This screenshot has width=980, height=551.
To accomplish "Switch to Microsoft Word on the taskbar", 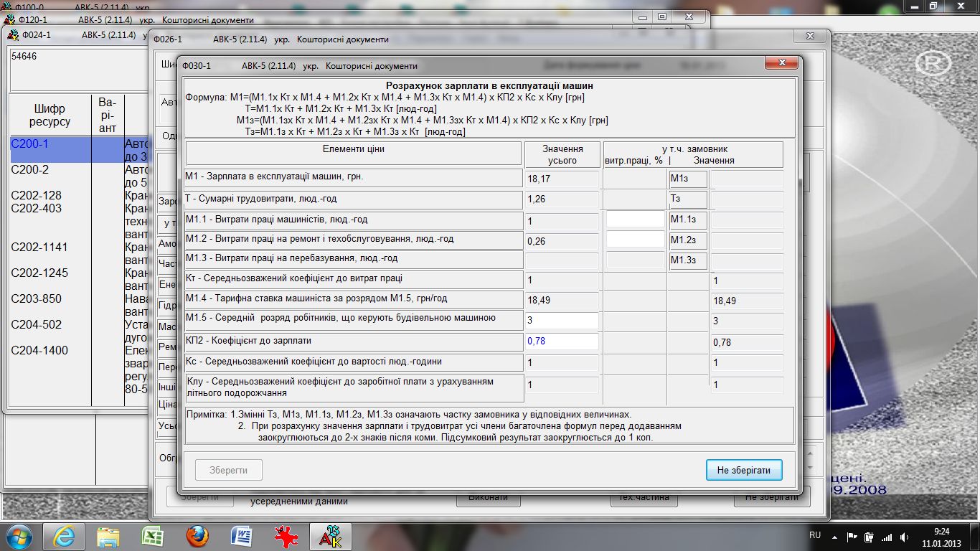I will 241,536.
